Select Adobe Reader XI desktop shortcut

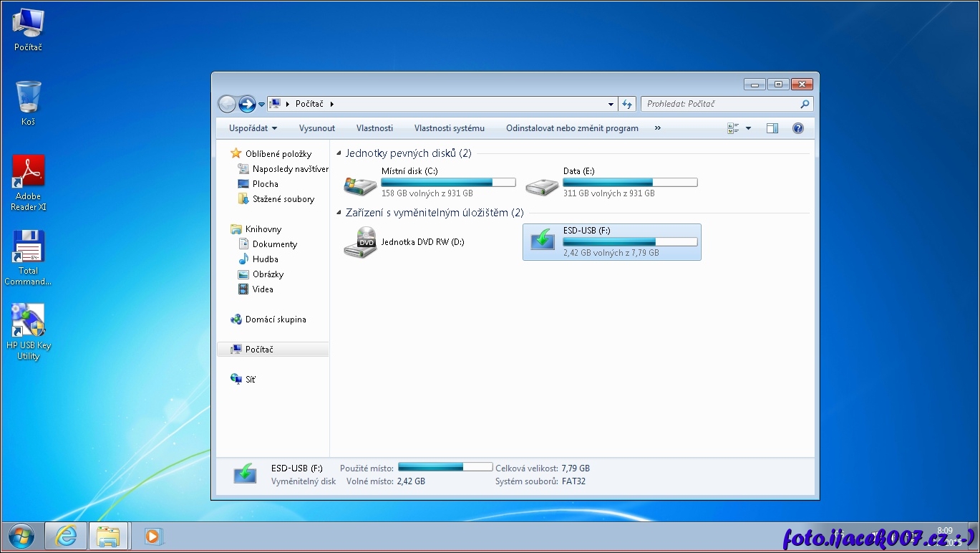[x=28, y=172]
